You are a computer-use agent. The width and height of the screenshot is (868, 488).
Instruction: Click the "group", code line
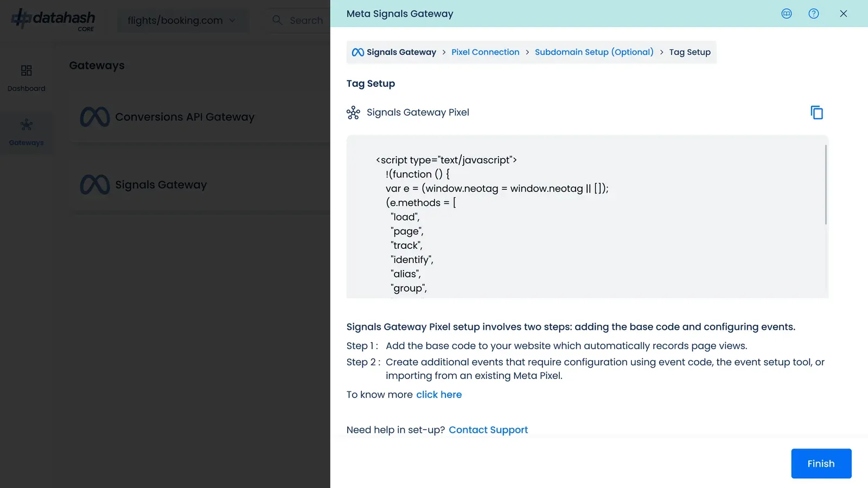click(409, 288)
